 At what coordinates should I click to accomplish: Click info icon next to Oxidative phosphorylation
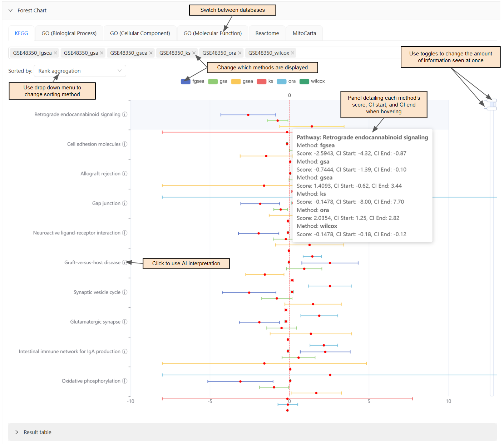pyautogui.click(x=125, y=381)
